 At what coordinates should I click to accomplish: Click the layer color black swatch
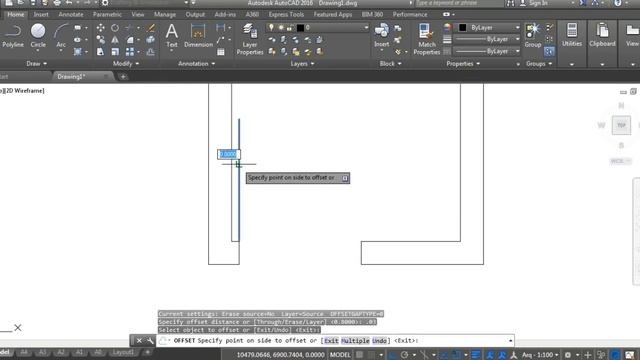point(300,28)
